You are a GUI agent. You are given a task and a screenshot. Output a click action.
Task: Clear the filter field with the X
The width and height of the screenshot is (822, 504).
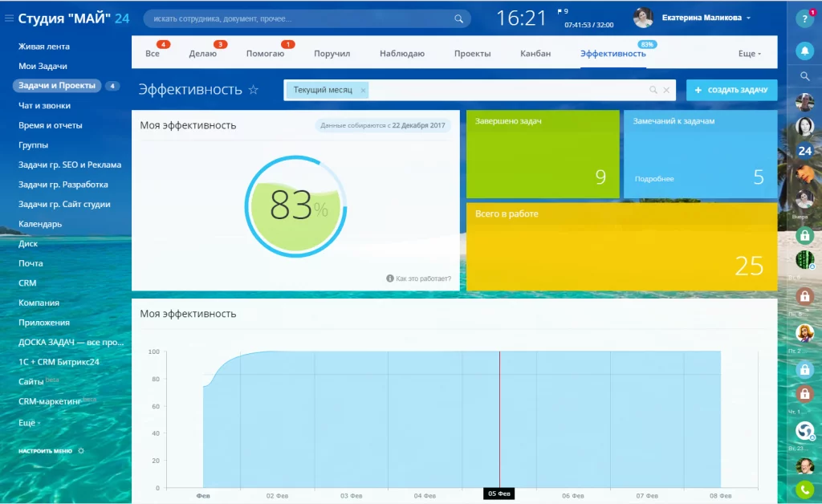tap(666, 90)
